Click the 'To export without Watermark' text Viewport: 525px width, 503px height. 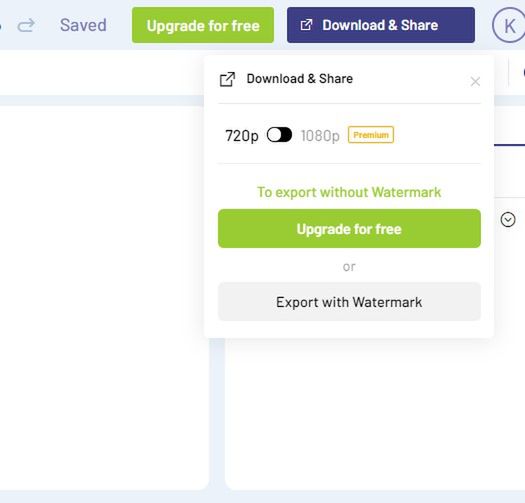[x=349, y=192]
